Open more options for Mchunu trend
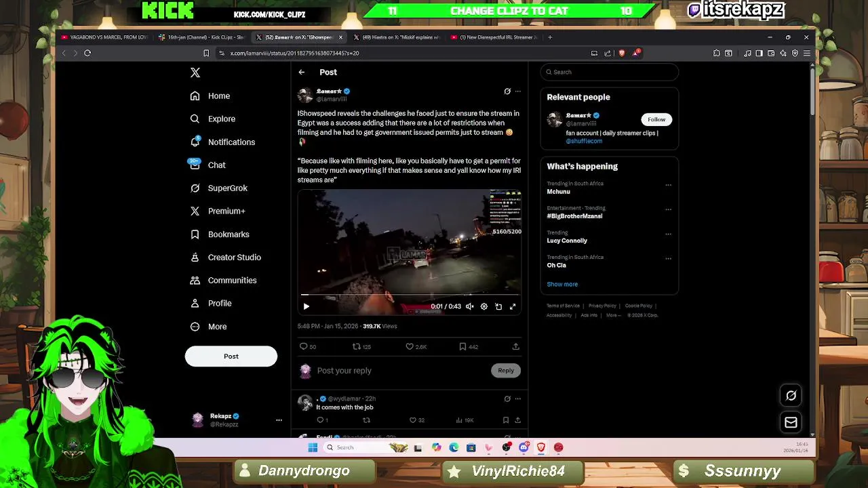Viewport: 868px width, 488px height. pos(668,185)
